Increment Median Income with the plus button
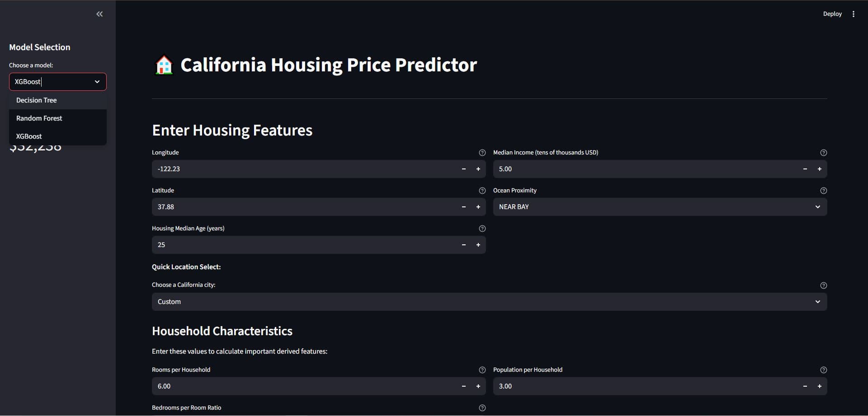Viewport: 868px width, 416px height. coord(820,168)
